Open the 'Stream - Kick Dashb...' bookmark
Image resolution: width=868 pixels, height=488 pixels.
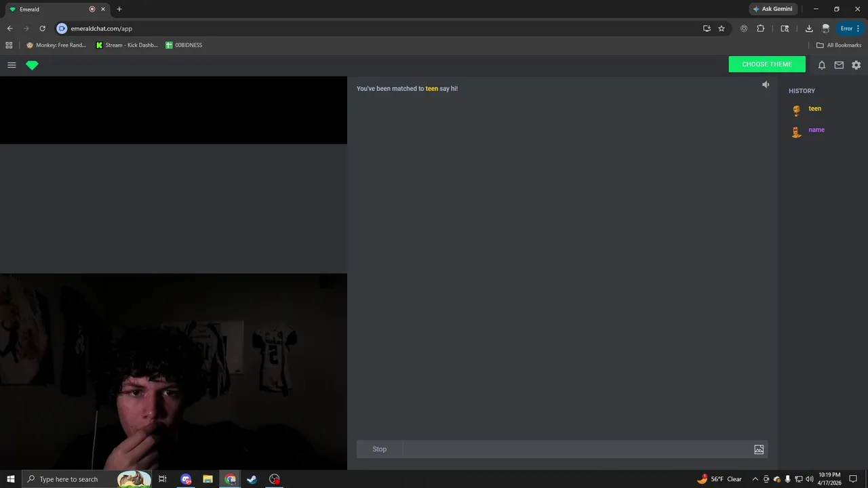(x=127, y=45)
